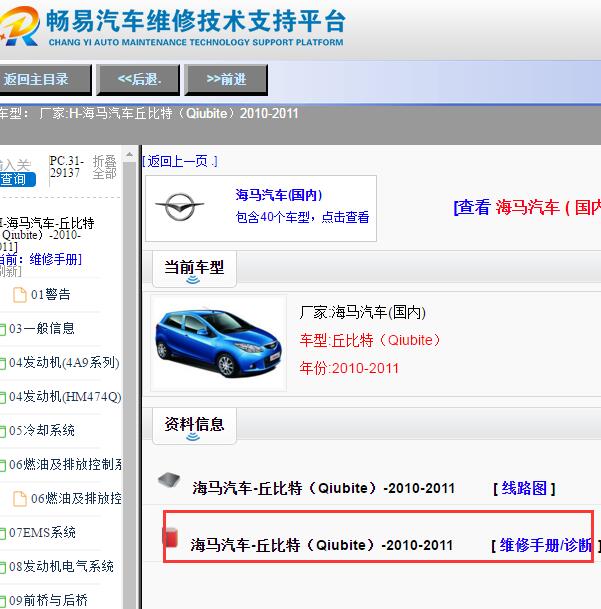Go forward with the >>前进 button
The image size is (601, 609).
pyautogui.click(x=226, y=80)
